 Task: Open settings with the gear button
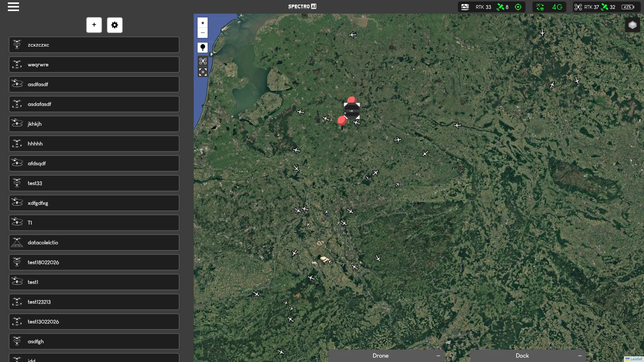[x=115, y=25]
